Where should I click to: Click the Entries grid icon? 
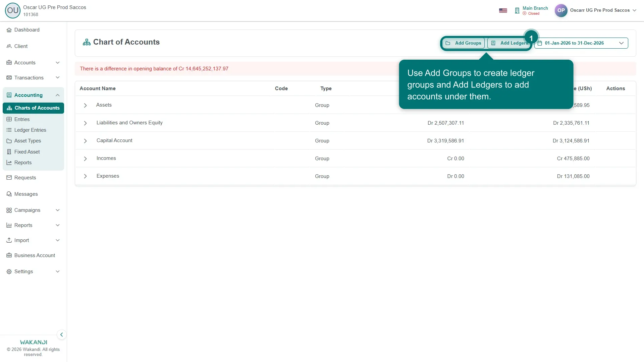click(x=9, y=119)
